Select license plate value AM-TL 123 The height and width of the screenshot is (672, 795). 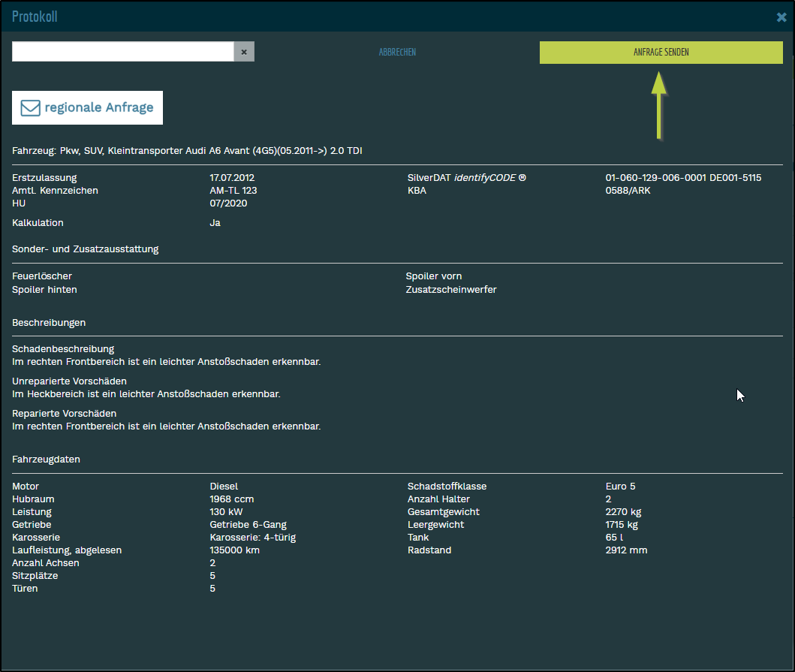coord(233,191)
